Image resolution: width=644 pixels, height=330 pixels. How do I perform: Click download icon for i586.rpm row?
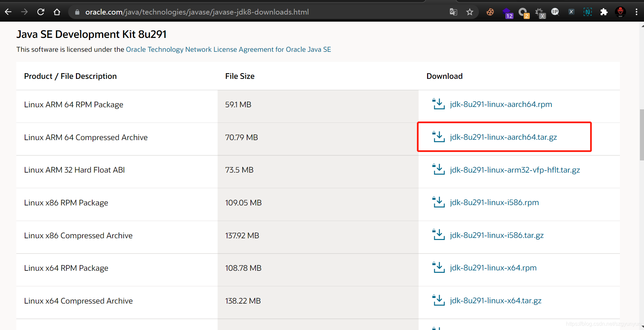tap(438, 202)
